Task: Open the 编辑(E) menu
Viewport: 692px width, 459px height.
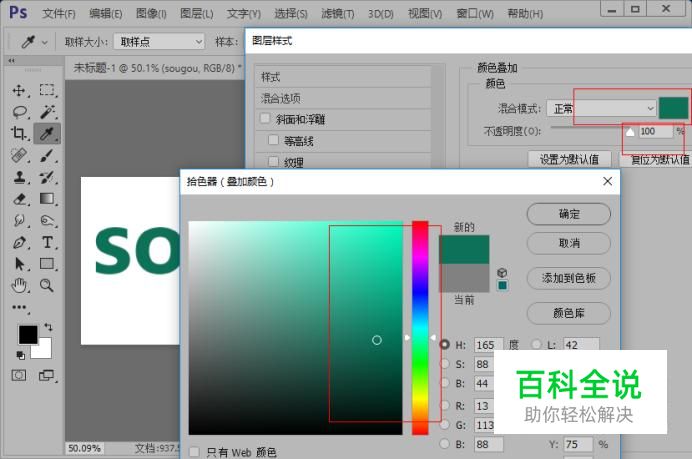Action: click(x=105, y=14)
